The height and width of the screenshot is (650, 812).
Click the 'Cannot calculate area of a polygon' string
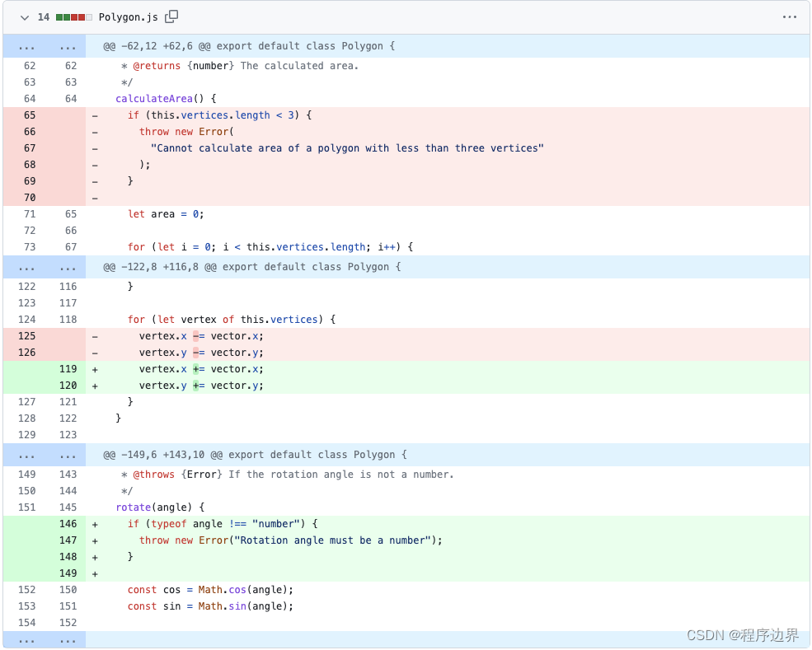point(347,148)
